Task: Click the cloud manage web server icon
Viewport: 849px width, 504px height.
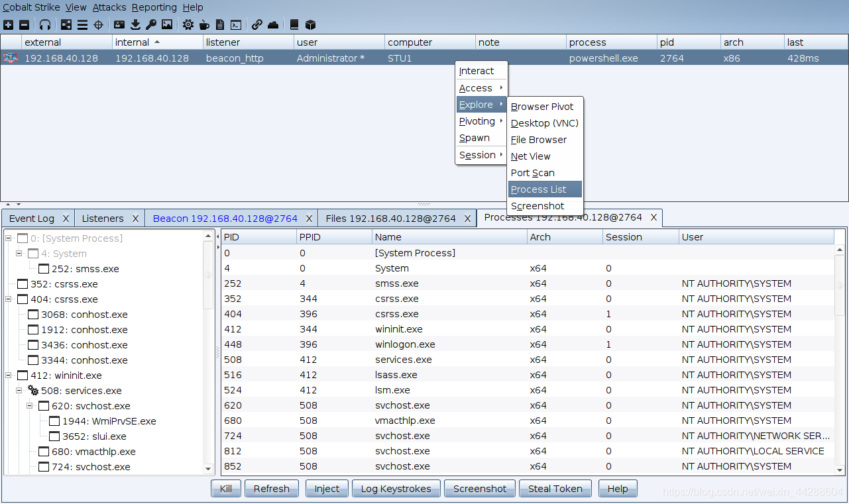Action: (x=273, y=25)
